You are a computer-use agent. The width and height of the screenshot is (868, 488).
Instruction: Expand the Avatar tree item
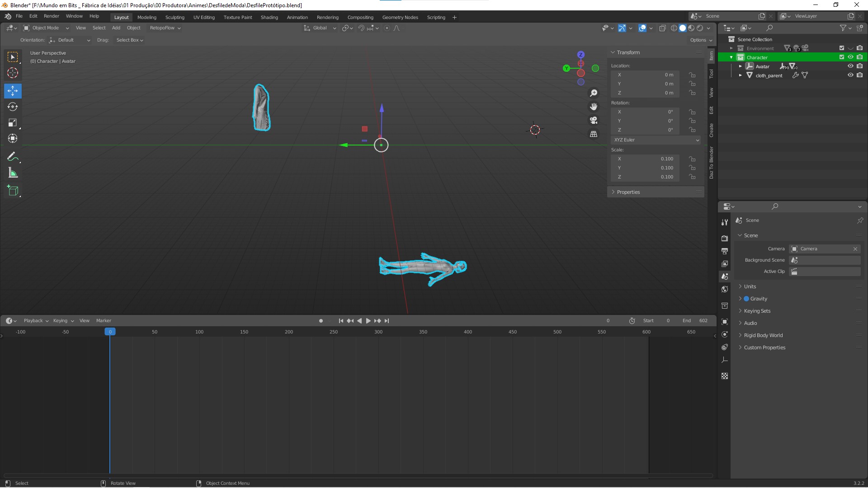[741, 66]
